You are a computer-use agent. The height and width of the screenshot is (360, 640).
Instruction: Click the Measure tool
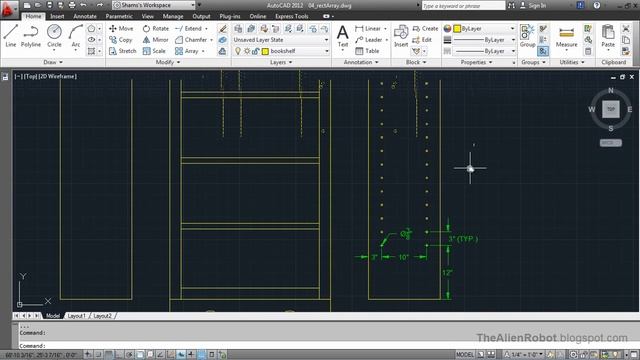pos(567,36)
